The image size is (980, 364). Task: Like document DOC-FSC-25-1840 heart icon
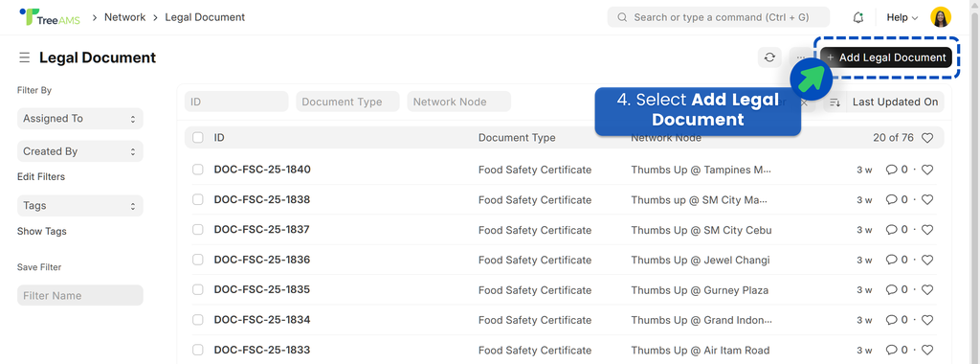coord(927,170)
